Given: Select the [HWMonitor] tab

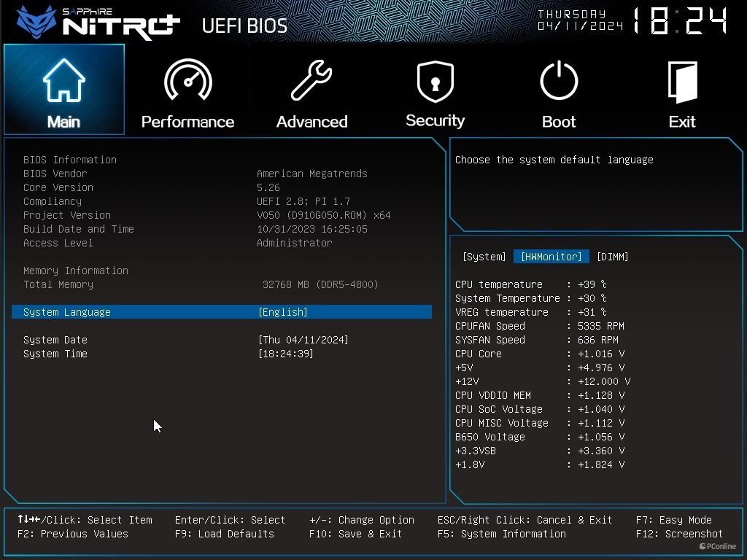Looking at the screenshot, I should click(551, 257).
